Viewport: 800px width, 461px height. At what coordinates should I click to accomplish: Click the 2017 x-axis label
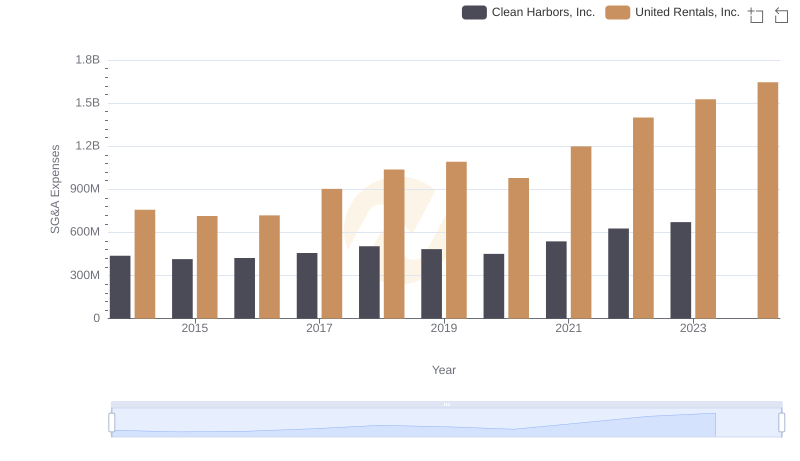coord(319,328)
